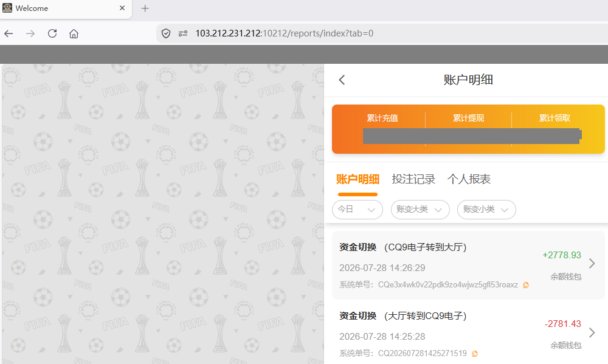Click the browser forward arrow
Image resolution: width=608 pixels, height=364 pixels.
[30, 33]
